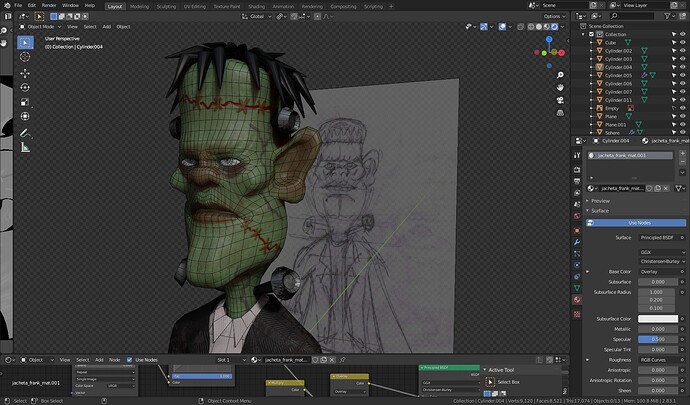Open Christensen-Burley subsurface method dropdown

click(662, 261)
